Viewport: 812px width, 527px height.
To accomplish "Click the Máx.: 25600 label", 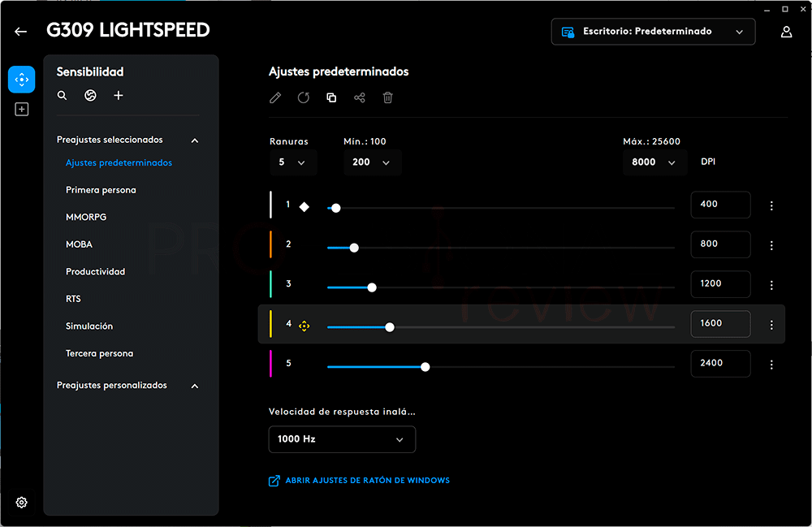I will tap(651, 141).
